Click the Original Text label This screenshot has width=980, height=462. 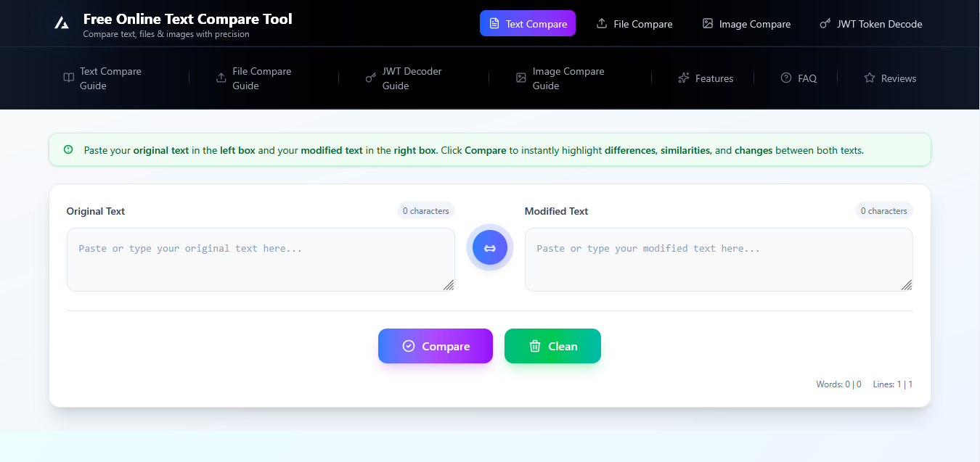(x=96, y=211)
